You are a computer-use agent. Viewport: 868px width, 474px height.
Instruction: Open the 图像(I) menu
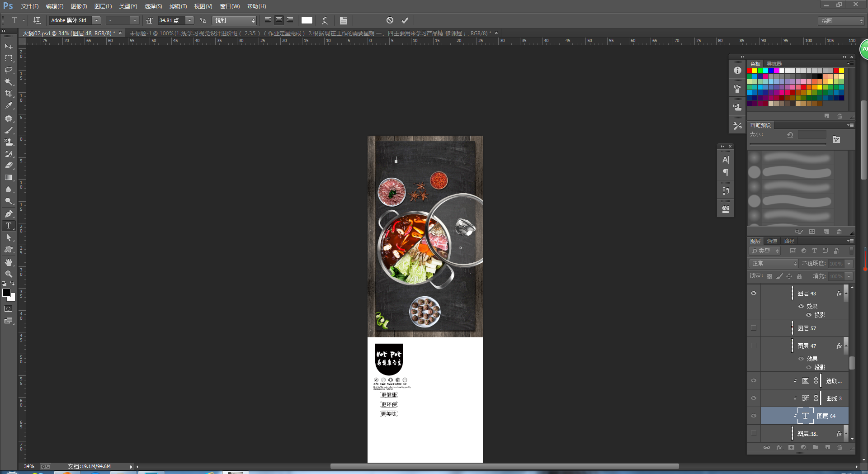[79, 6]
